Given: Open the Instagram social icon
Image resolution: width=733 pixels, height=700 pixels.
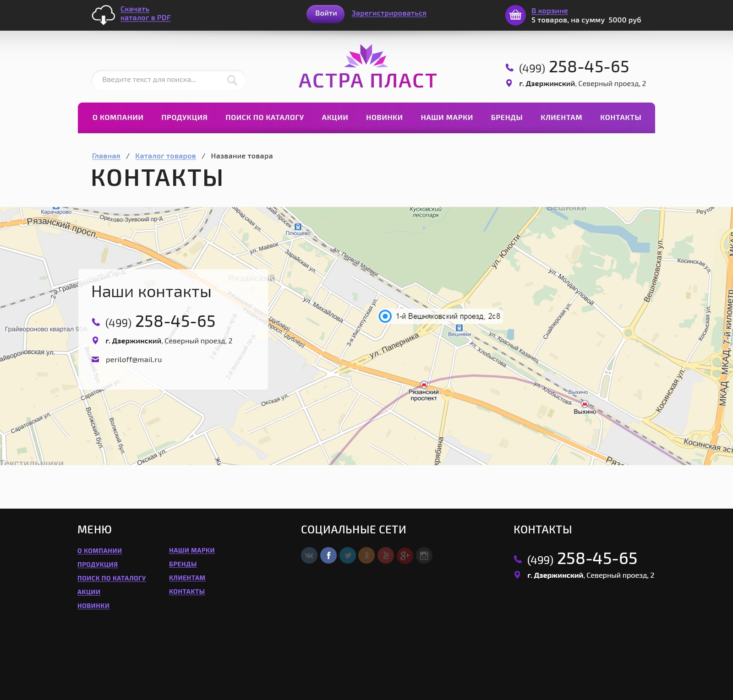Looking at the screenshot, I should (424, 555).
